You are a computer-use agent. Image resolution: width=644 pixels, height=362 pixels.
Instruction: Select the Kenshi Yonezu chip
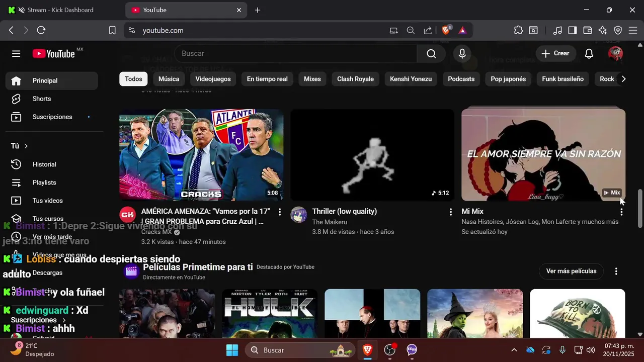[411, 79]
